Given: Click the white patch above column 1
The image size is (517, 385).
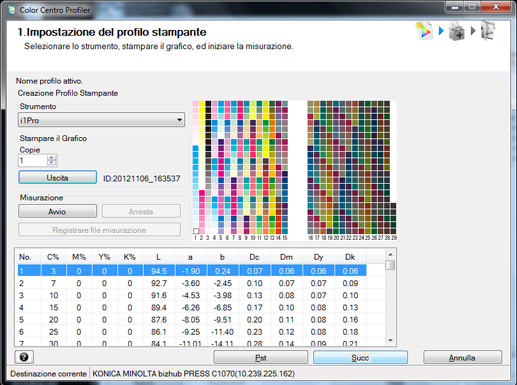Looking at the screenshot, I should tap(196, 231).
